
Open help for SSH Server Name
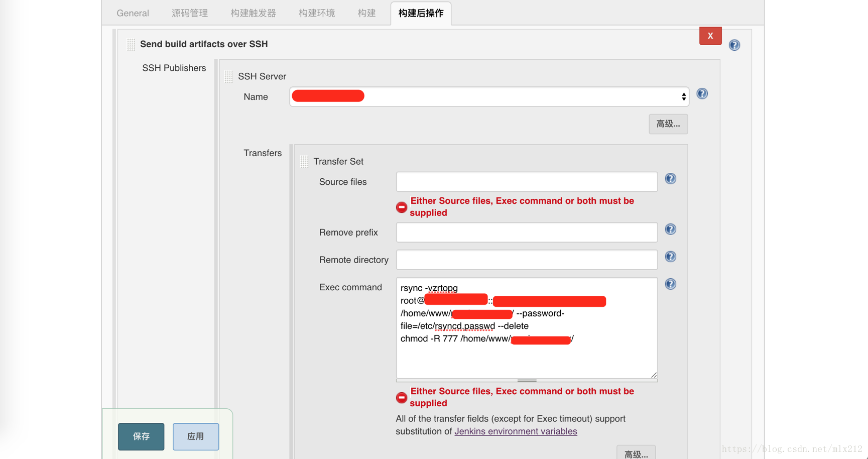click(x=702, y=94)
